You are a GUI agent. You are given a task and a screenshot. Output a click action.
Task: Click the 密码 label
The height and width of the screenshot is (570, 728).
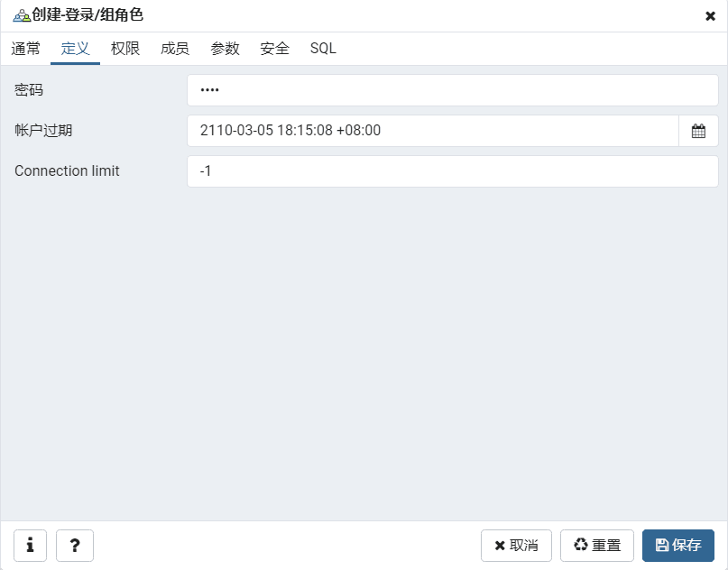(29, 90)
